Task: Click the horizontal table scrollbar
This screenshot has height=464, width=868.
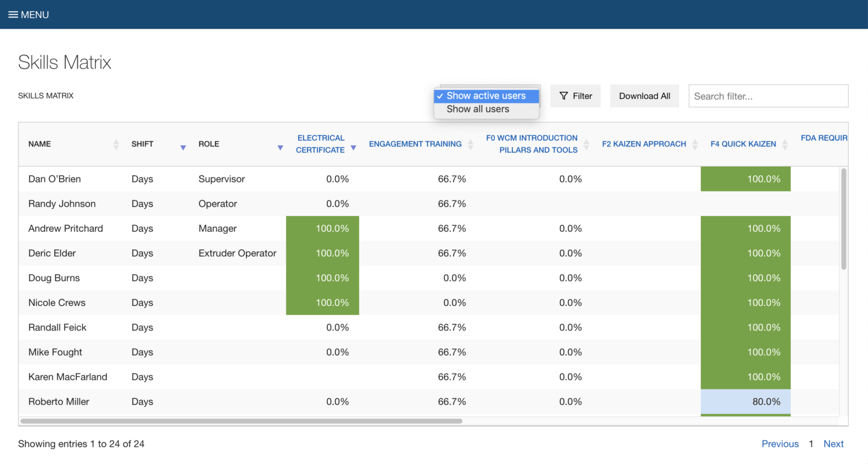Action: (241, 421)
